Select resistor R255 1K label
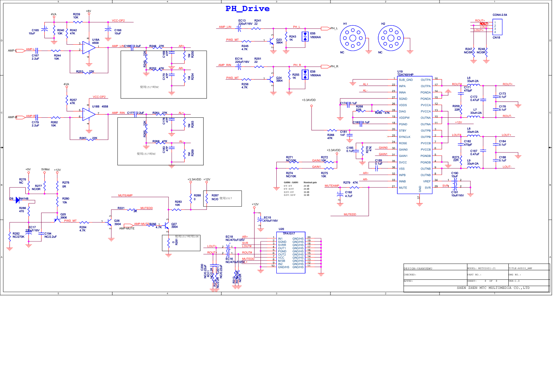 click(296, 76)
